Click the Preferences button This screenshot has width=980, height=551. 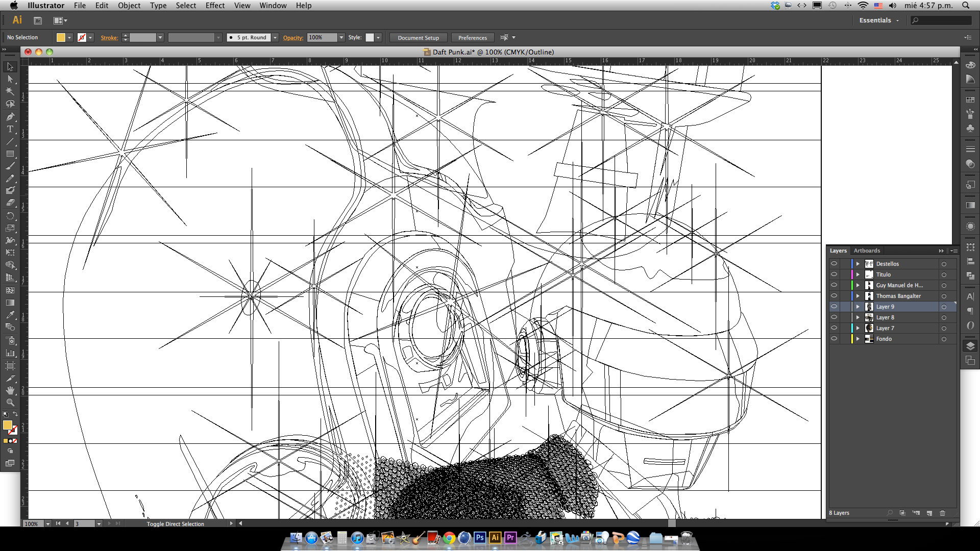point(472,38)
